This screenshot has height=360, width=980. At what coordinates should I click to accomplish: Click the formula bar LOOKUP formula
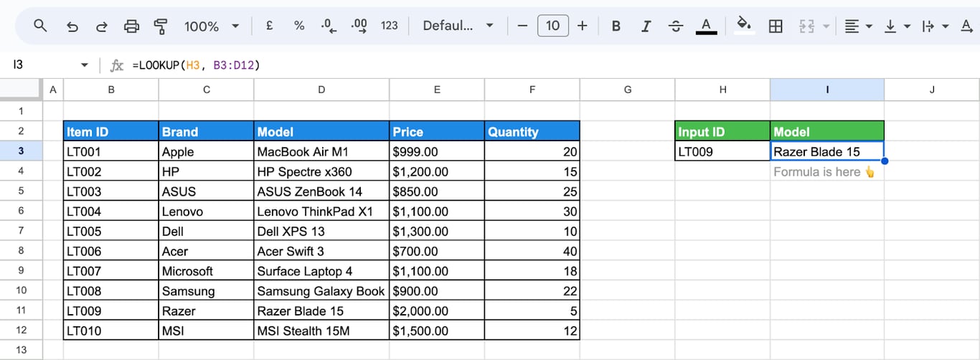[196, 65]
